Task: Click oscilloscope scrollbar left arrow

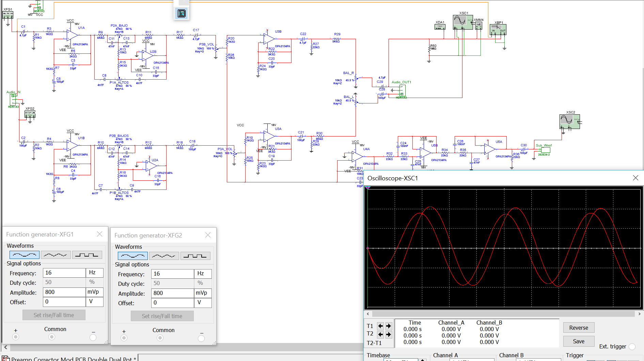Action: pyautogui.click(x=368, y=314)
